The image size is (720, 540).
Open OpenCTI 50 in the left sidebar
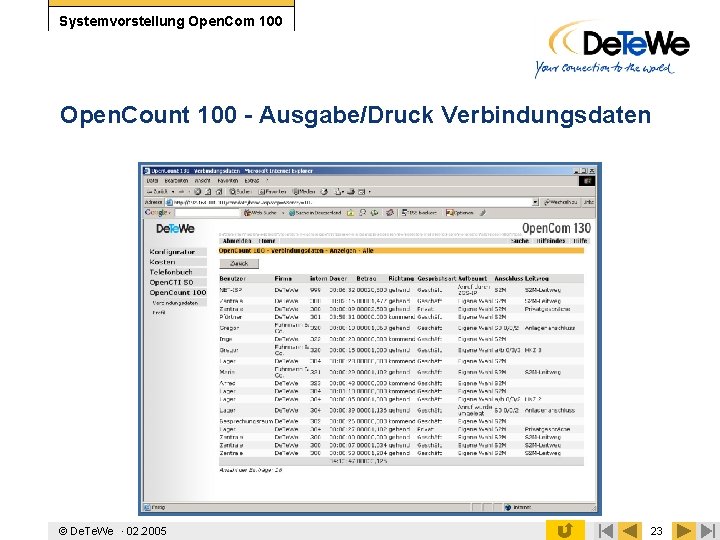pos(176,282)
